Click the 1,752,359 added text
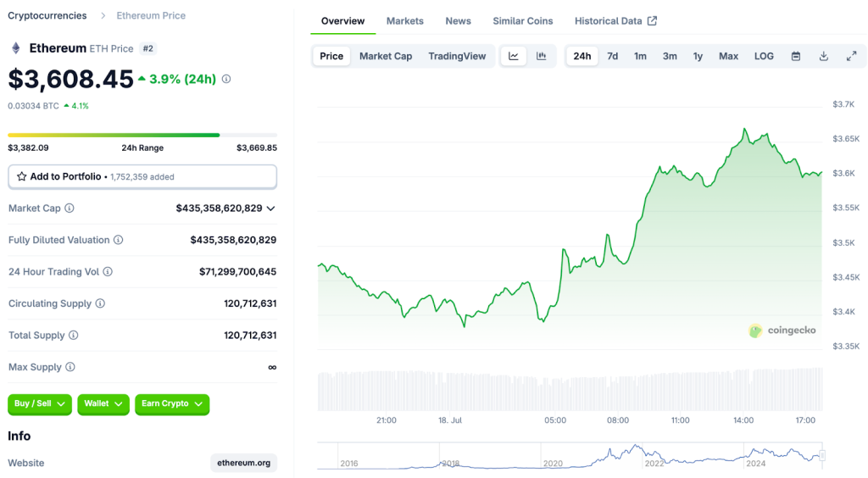Image resolution: width=868 pixels, height=478 pixels. click(x=142, y=177)
